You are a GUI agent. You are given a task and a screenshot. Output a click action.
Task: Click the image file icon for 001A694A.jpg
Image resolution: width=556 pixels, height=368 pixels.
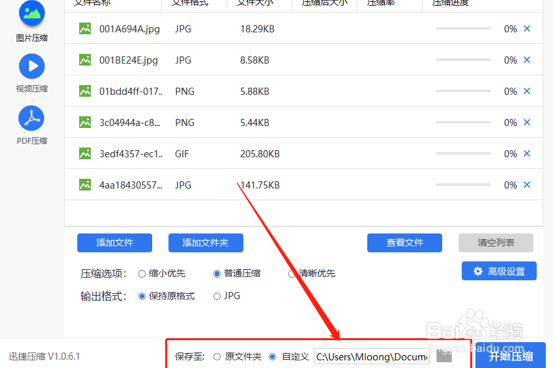(85, 29)
